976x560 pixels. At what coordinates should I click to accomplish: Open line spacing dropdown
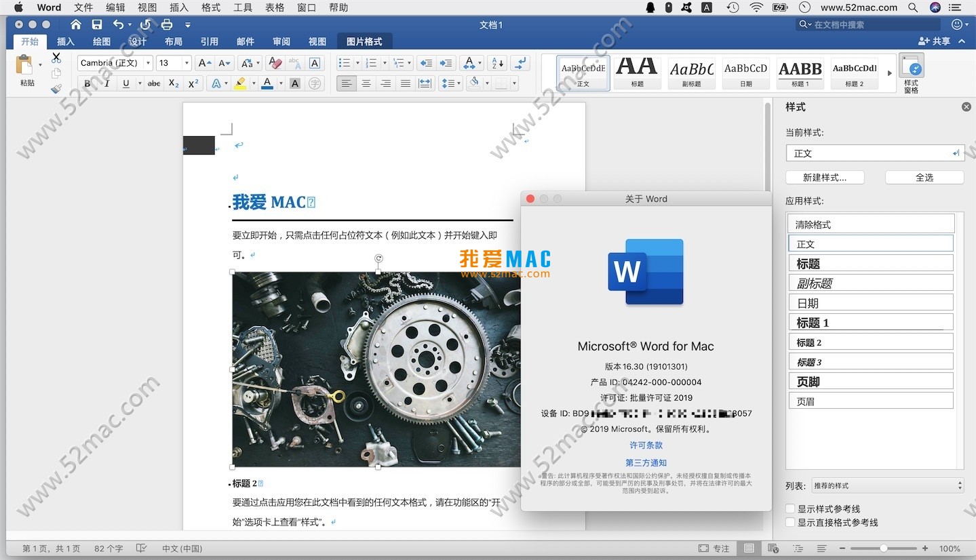click(x=450, y=83)
